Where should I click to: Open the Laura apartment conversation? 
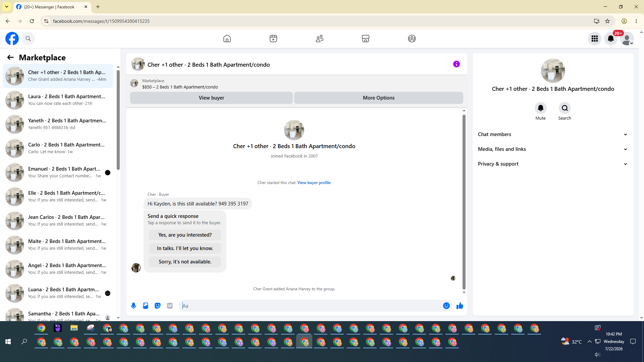tap(58, 100)
